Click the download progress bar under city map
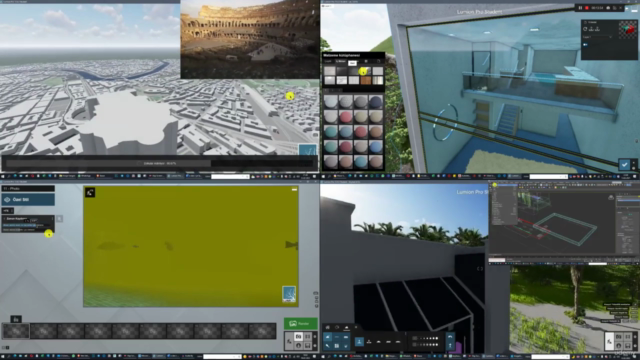Screen dimensions: 640x360 click(x=159, y=163)
